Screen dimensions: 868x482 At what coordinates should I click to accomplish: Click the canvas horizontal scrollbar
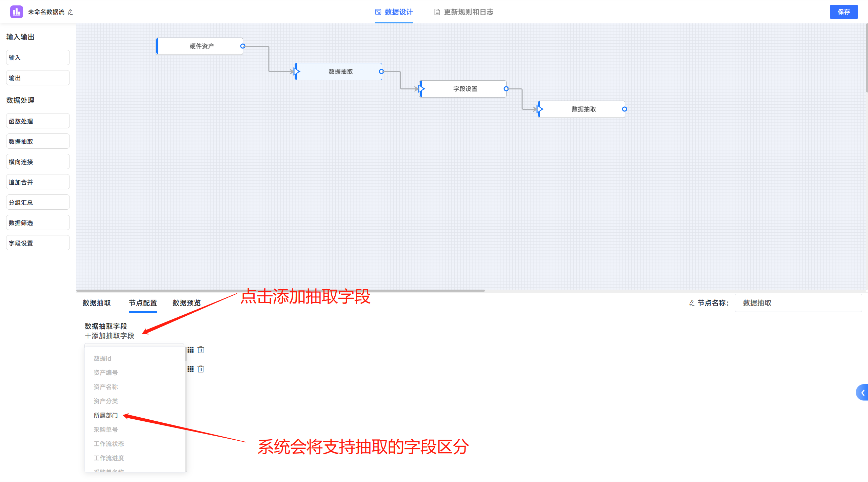(x=281, y=290)
